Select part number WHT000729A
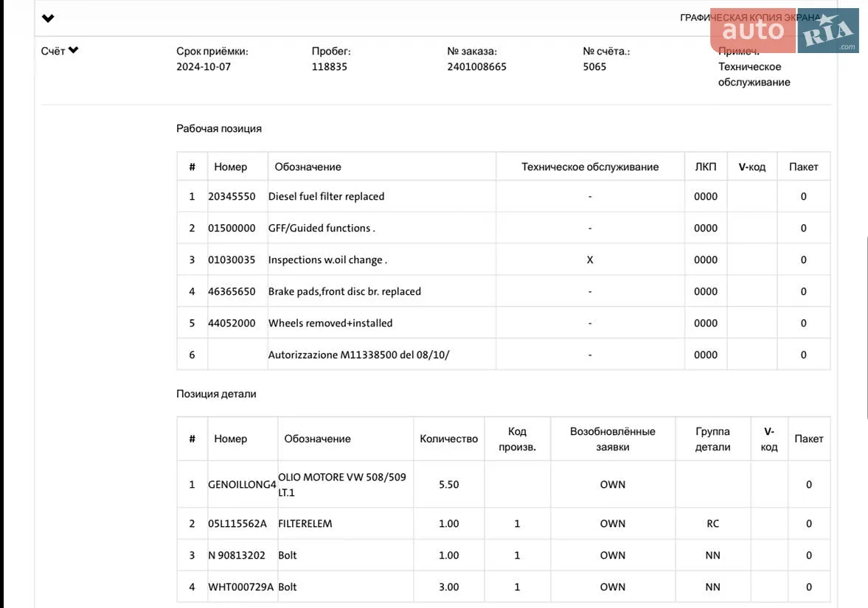868x608 pixels. coord(241,587)
